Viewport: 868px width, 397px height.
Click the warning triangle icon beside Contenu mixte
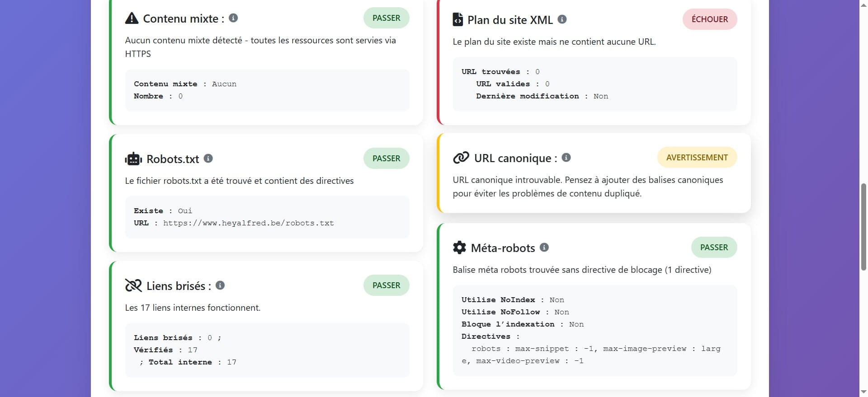131,19
